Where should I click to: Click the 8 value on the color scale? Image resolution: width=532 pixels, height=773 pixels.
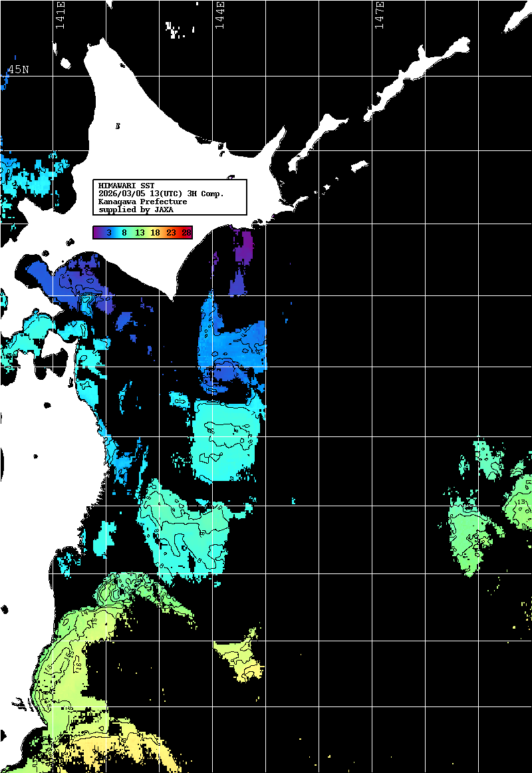click(x=124, y=233)
